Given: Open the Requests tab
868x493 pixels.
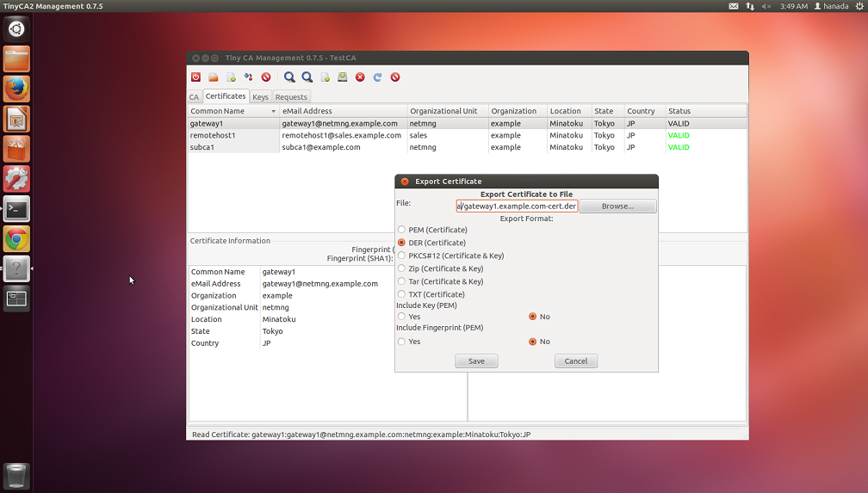Looking at the screenshot, I should tap(291, 97).
